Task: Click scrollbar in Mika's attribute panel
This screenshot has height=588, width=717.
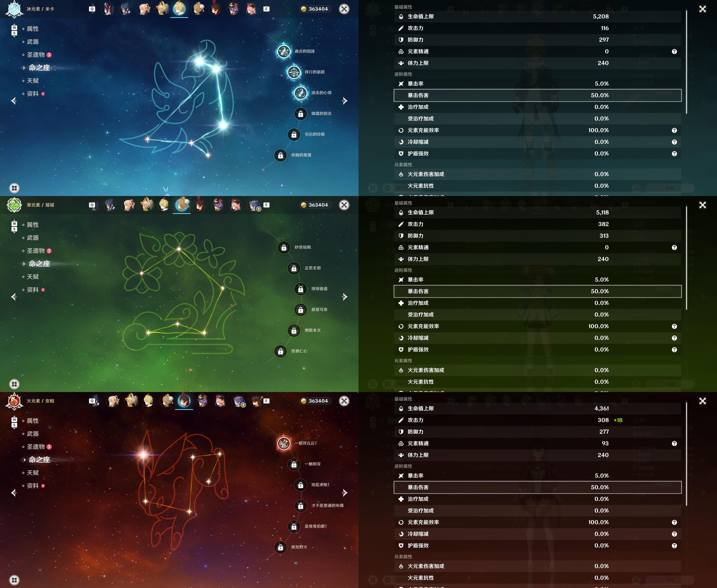Action: tap(687, 62)
